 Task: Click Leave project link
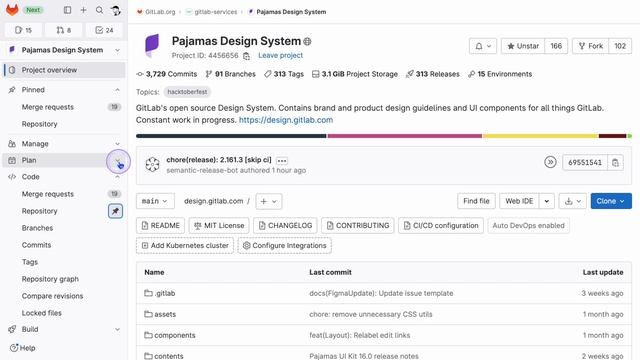[280, 56]
